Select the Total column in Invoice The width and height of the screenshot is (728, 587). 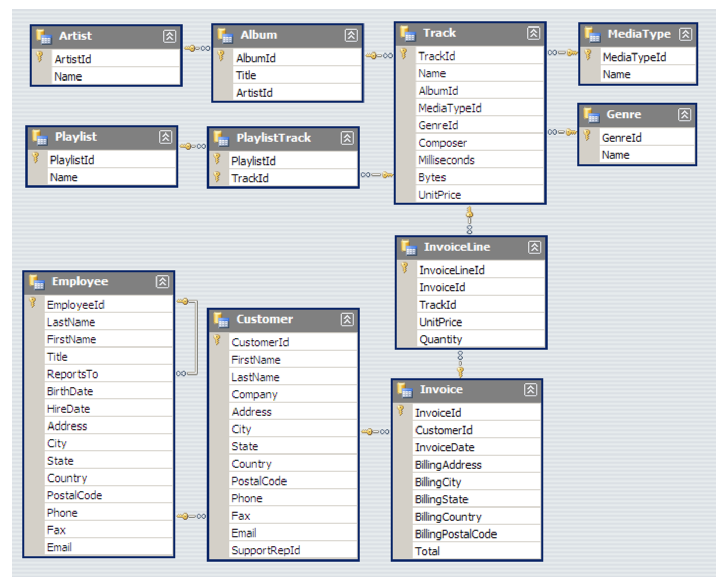pos(477,551)
